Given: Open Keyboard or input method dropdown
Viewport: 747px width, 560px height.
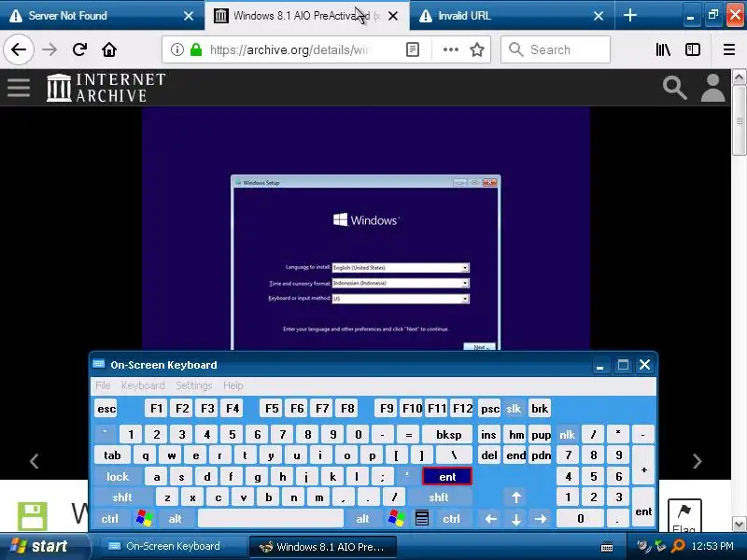Looking at the screenshot, I should [401, 299].
